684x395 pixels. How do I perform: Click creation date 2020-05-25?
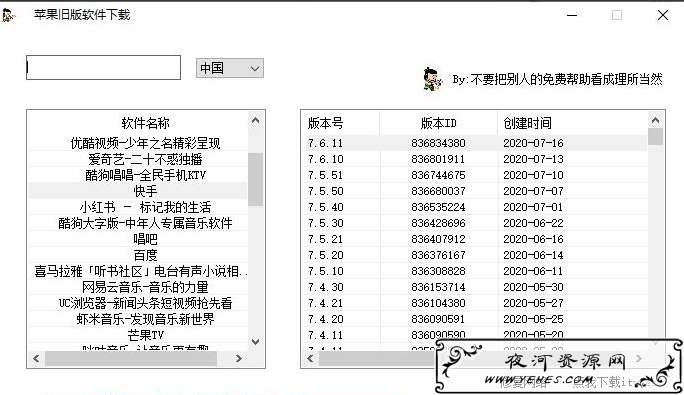[533, 319]
